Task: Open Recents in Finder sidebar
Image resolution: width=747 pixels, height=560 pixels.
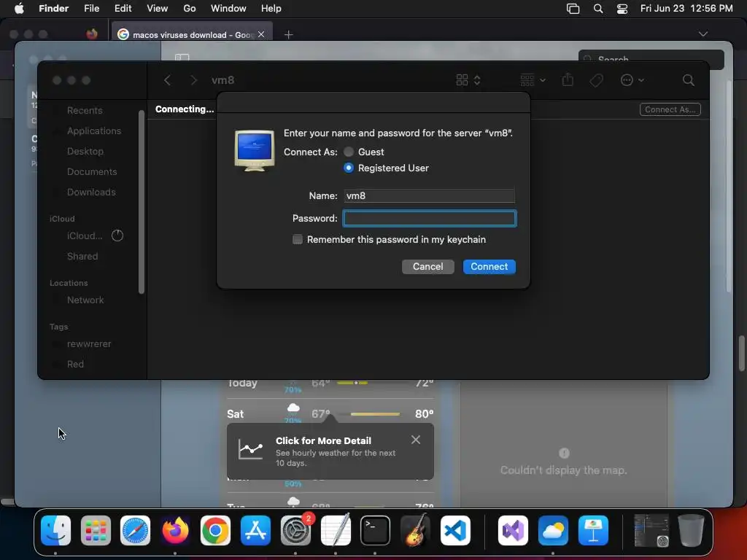Action: pyautogui.click(x=85, y=111)
